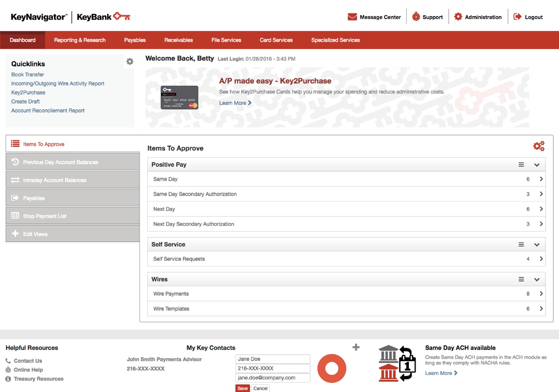Click the Logout arrow icon
Screen dimensions: 559x392
pyautogui.click(x=518, y=17)
